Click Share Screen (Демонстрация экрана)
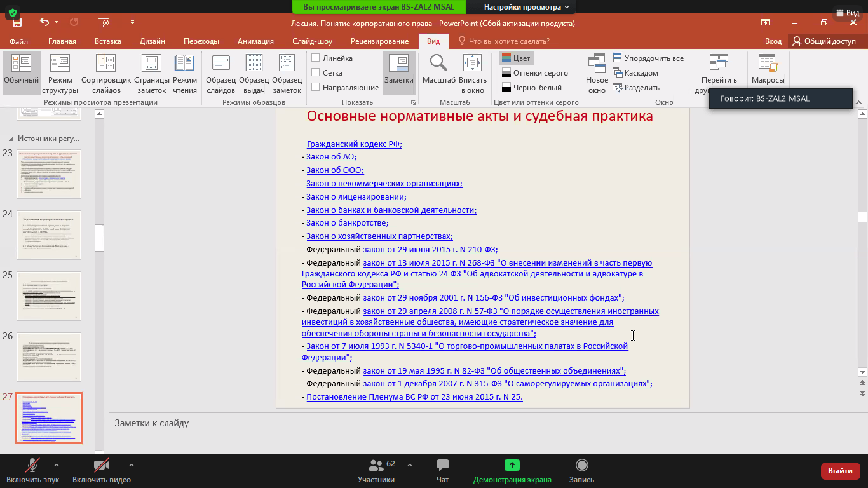The width and height of the screenshot is (868, 488). pos(512,471)
